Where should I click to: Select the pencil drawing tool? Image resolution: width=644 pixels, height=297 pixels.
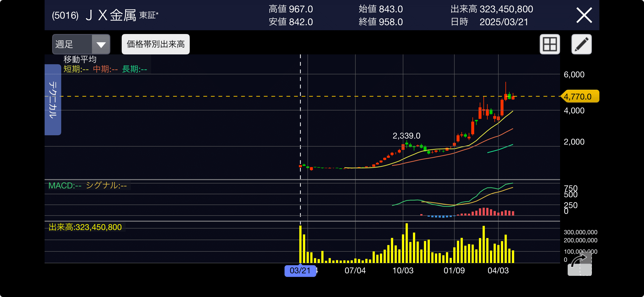click(x=582, y=44)
